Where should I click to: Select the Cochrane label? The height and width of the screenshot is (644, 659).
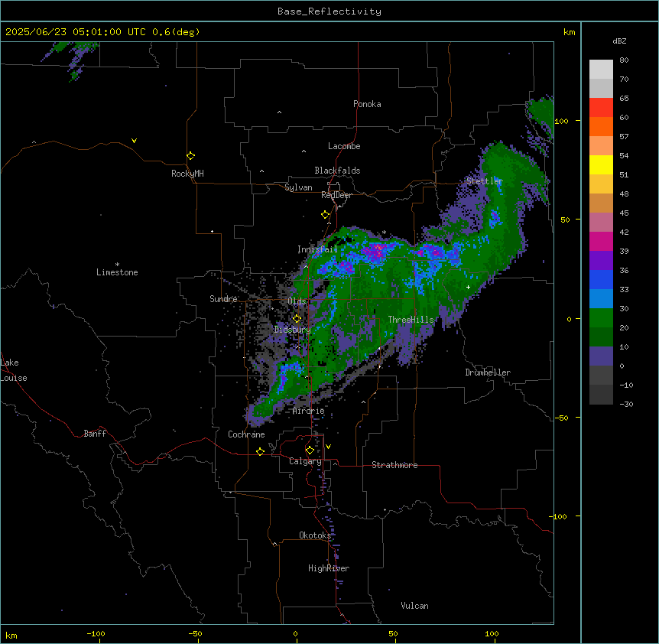(246, 434)
